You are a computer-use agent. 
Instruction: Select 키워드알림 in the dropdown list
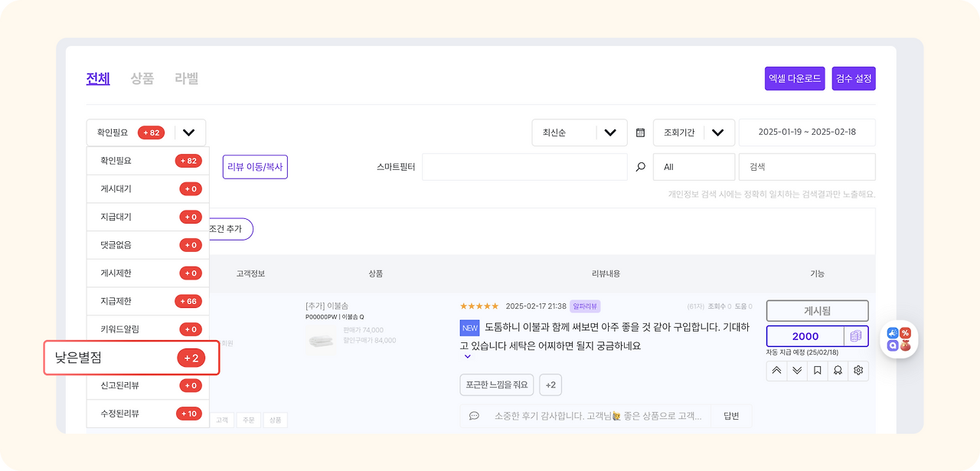click(x=148, y=329)
